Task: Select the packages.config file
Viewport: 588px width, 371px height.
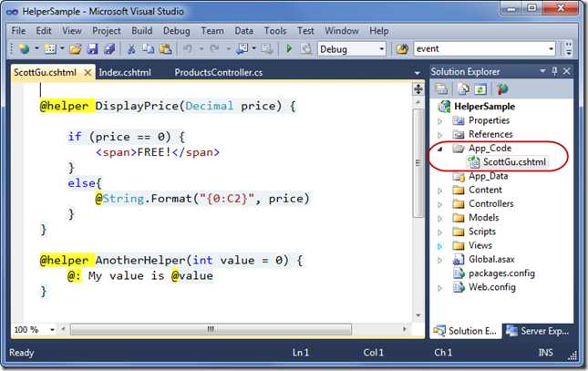Action: (501, 273)
